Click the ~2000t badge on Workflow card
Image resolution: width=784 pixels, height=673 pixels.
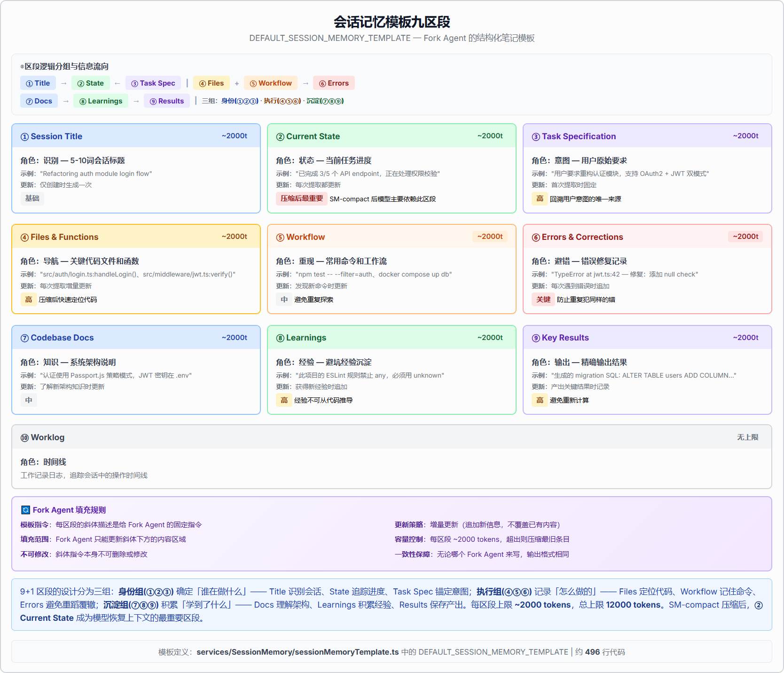(x=490, y=237)
